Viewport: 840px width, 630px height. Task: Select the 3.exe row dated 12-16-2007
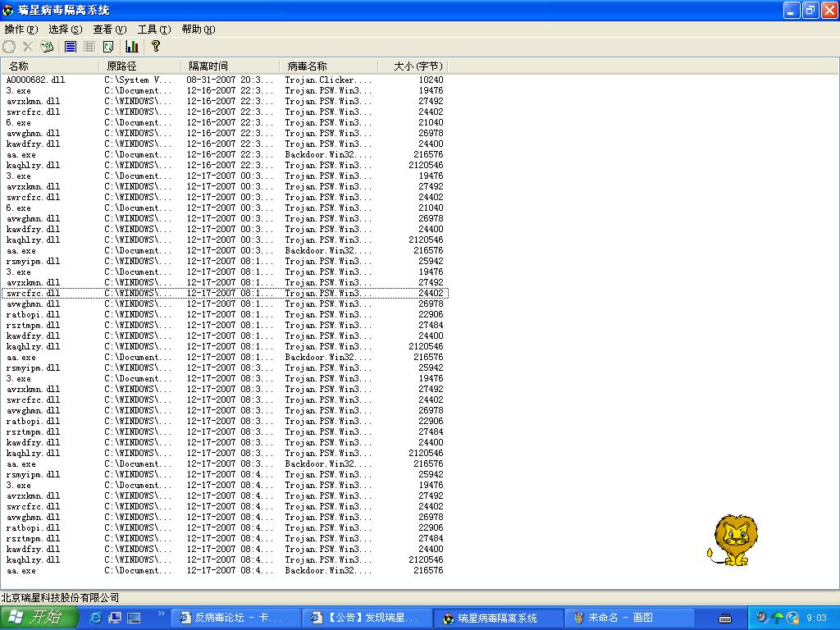coord(225,90)
